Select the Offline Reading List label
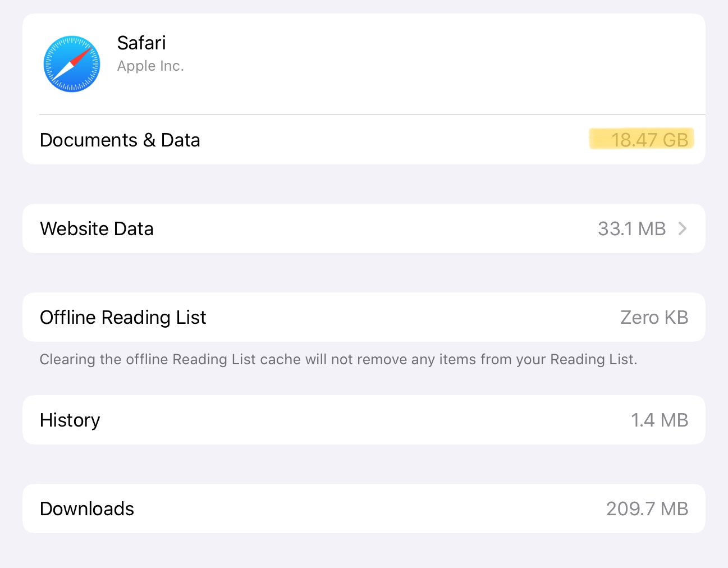The width and height of the screenshot is (728, 568). [122, 317]
